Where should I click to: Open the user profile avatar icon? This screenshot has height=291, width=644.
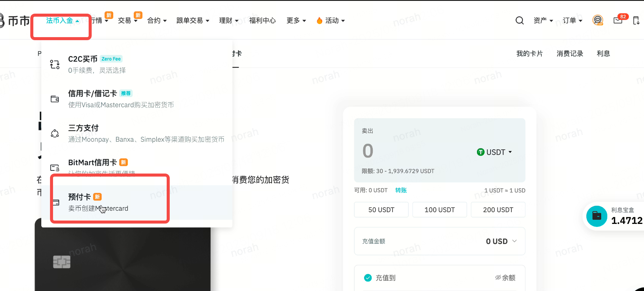[597, 20]
